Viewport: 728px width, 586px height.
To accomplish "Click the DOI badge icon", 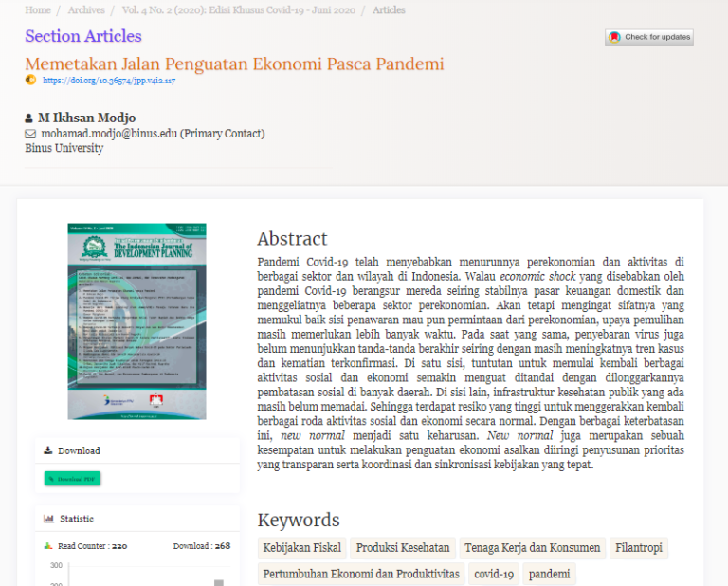I will tap(30, 81).
